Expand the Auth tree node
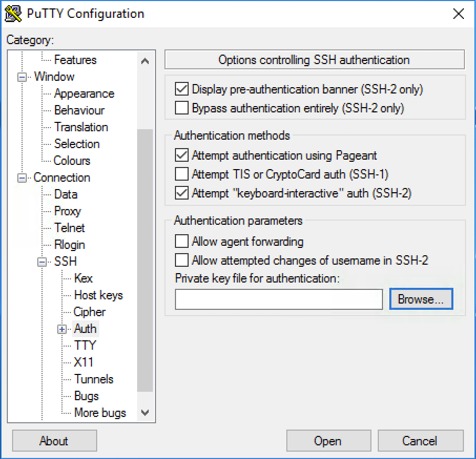The image size is (476, 459). coord(63,329)
